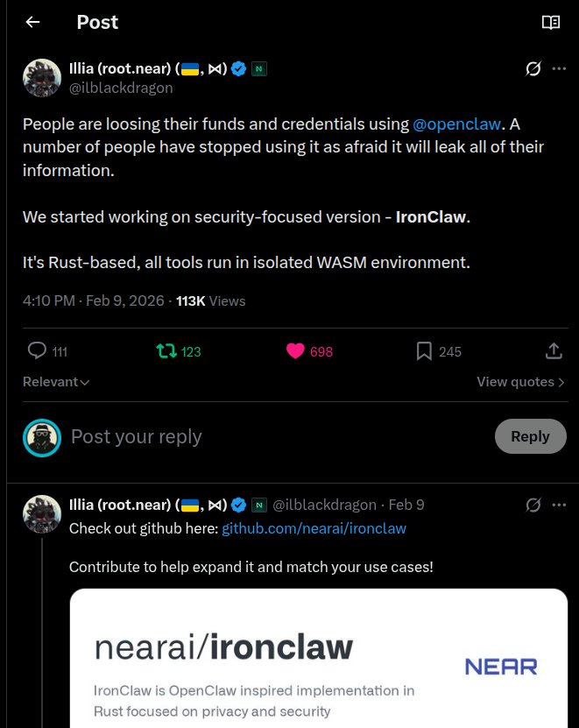The width and height of the screenshot is (579, 728).
Task: Click the verified badge next to Illia's name
Action: (237, 69)
